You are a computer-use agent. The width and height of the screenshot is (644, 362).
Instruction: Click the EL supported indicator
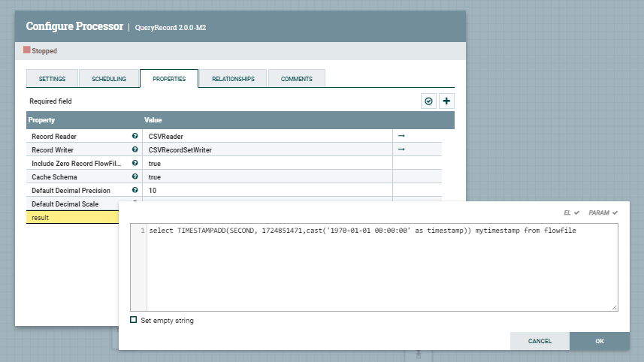coord(571,213)
